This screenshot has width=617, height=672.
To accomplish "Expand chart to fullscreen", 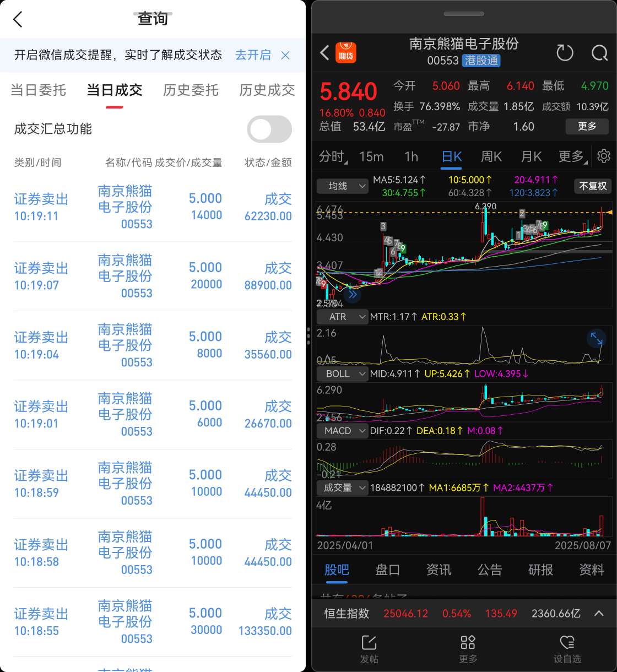I will 597,338.
